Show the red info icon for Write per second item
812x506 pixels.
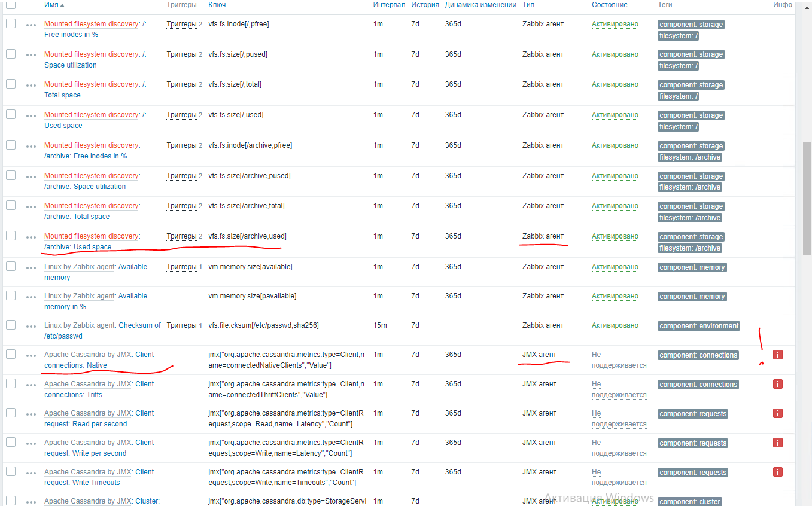778,443
